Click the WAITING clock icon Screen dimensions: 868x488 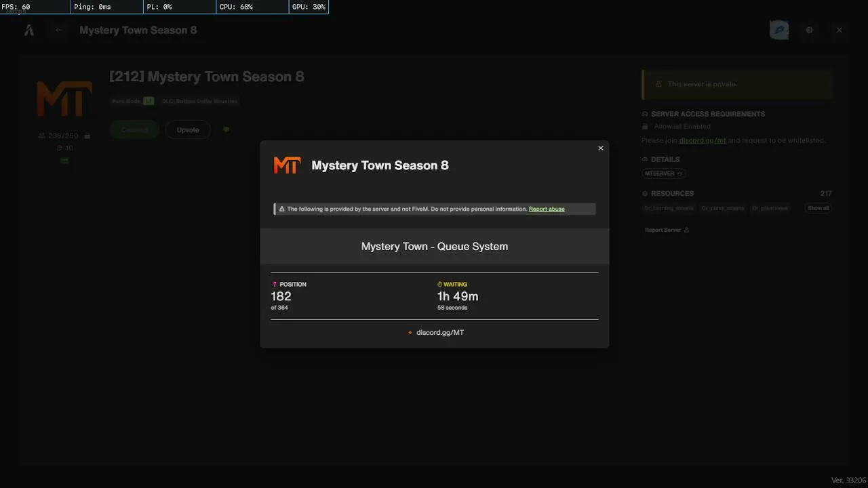pos(440,285)
